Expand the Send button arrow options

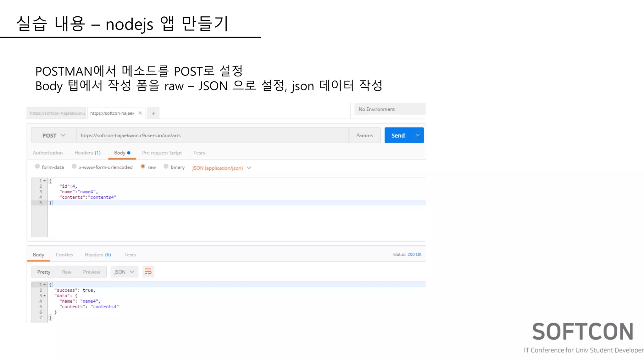pos(418,135)
